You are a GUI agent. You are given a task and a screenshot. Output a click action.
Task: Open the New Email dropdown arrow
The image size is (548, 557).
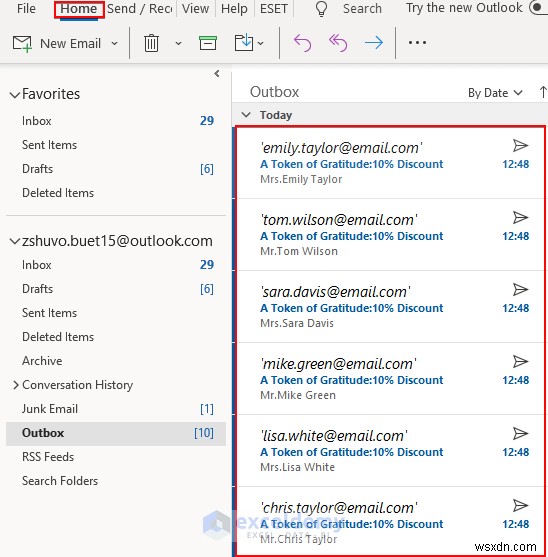(114, 44)
